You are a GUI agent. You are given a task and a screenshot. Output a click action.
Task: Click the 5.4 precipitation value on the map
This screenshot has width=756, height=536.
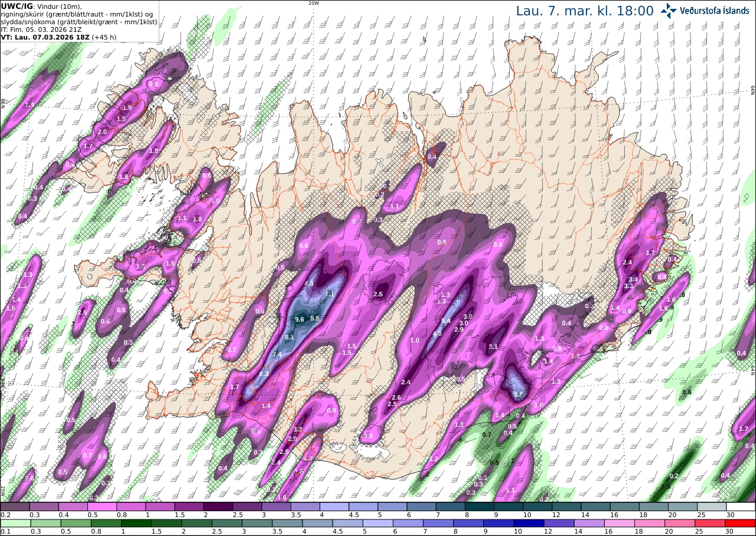(447, 321)
